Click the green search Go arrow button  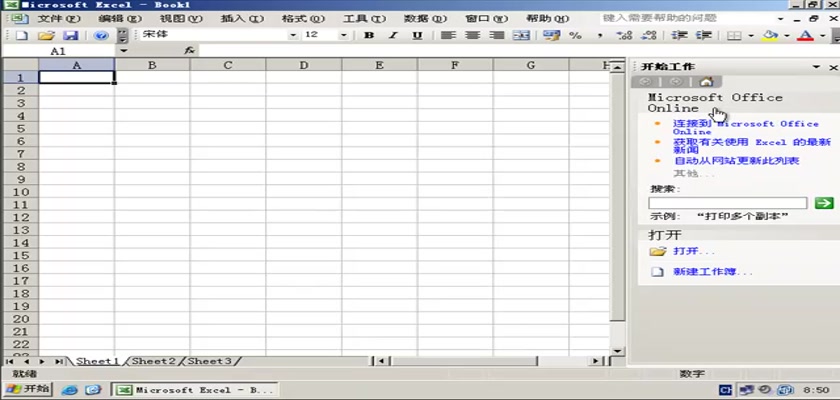(824, 203)
